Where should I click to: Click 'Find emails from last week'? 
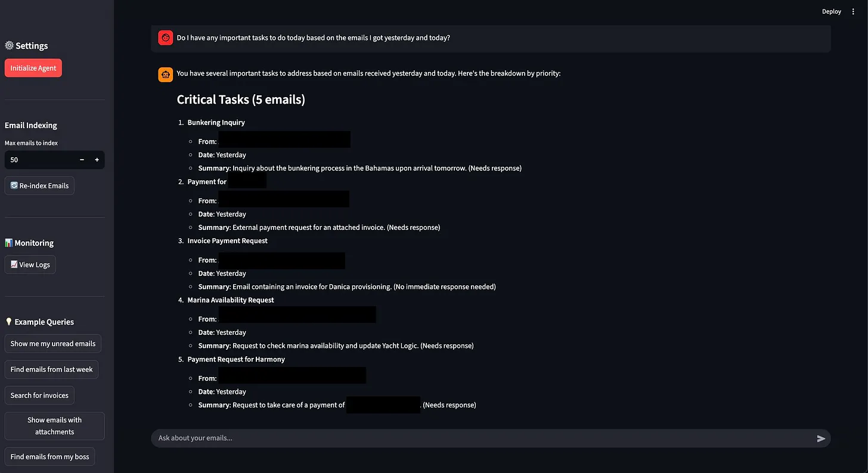(51, 369)
